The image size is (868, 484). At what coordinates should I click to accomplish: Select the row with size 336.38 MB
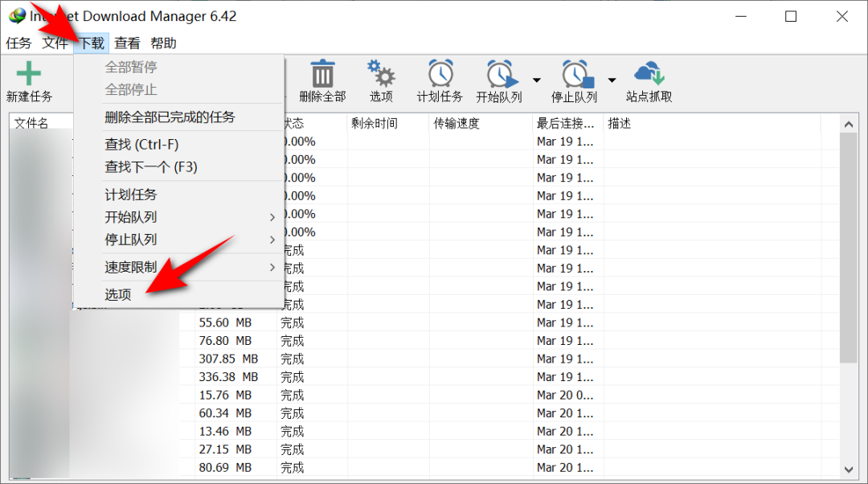pos(424,376)
